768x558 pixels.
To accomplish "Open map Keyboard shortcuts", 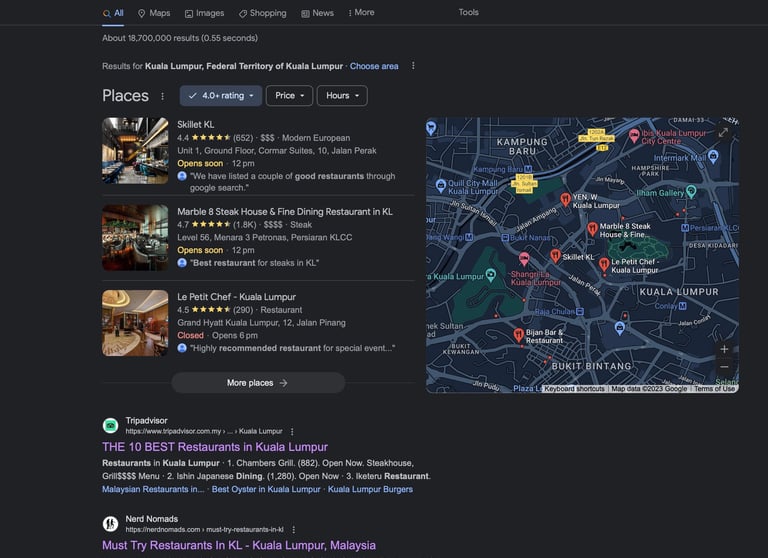I will (575, 388).
